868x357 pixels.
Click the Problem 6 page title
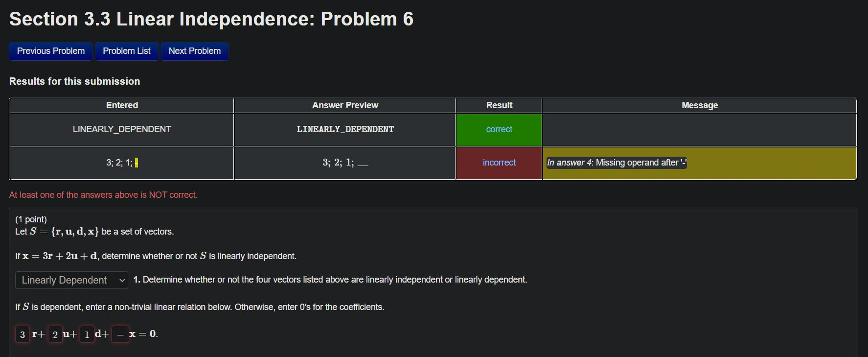211,19
